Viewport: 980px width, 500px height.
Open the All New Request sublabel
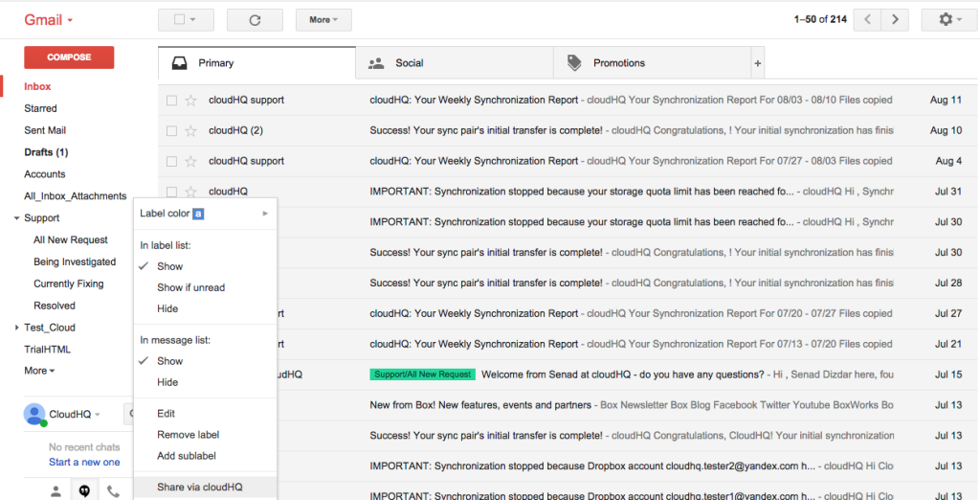coord(71,240)
